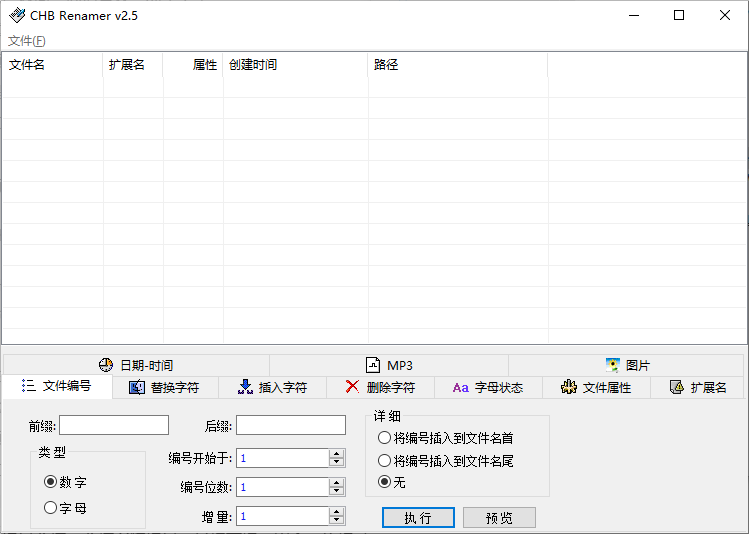Switch to the 插入字符 tab
The height and width of the screenshot is (534, 749).
272,387
